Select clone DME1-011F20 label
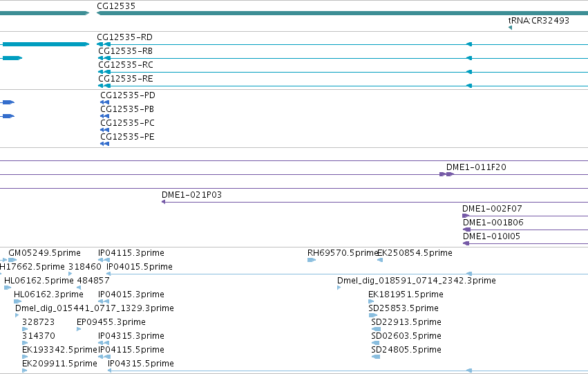The image size is (588, 374). coord(476,167)
